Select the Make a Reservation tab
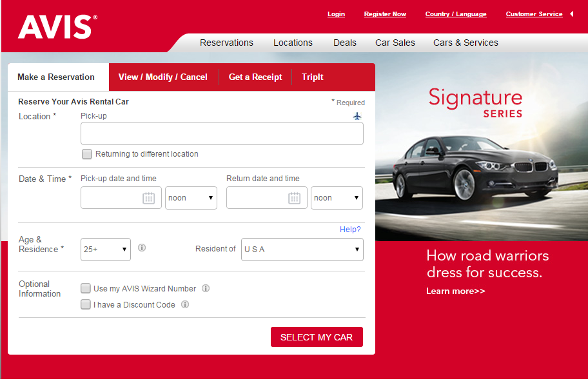This screenshot has width=588, height=383. pos(58,77)
